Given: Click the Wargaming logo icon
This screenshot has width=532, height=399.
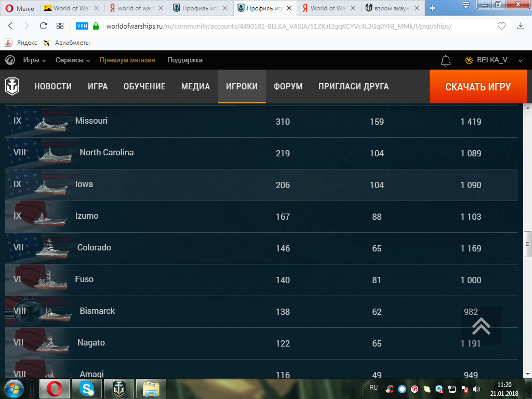Looking at the screenshot, I should (x=10, y=60).
